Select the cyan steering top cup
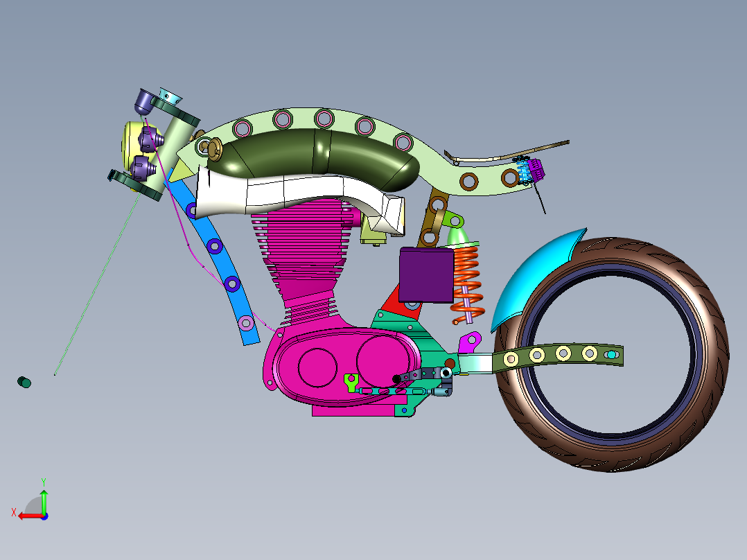 pyautogui.click(x=170, y=97)
